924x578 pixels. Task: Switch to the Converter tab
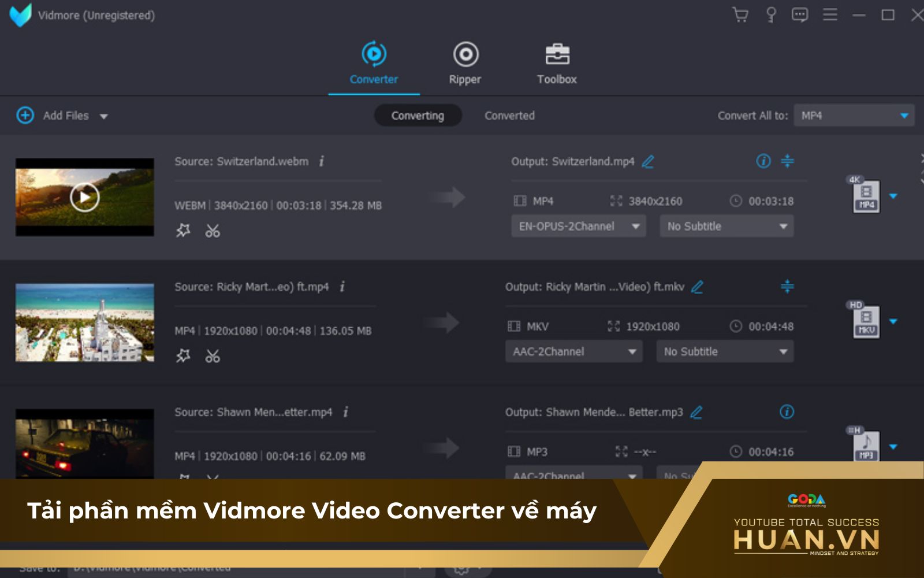(x=374, y=64)
